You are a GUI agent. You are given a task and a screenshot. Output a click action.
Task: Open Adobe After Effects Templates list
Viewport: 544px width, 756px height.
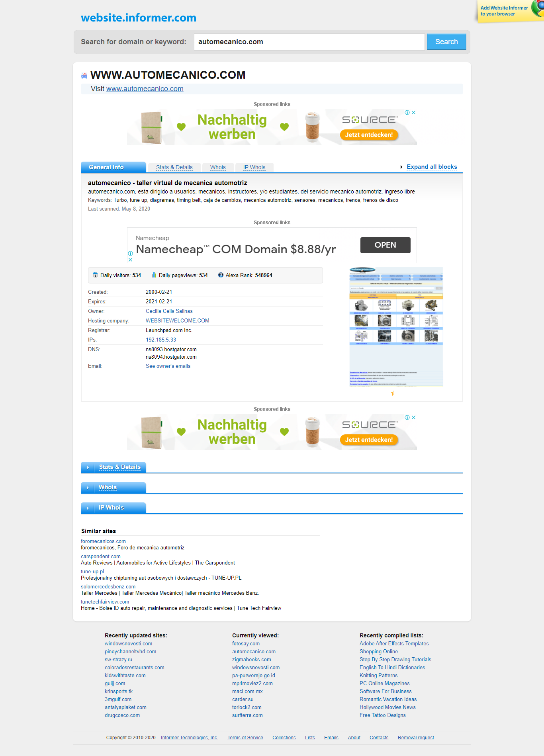pyautogui.click(x=394, y=644)
